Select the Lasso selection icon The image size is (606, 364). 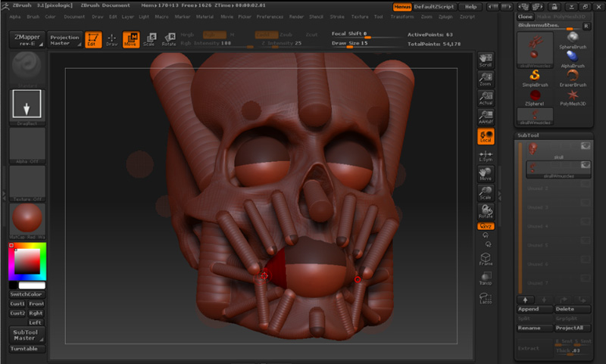coord(486,298)
